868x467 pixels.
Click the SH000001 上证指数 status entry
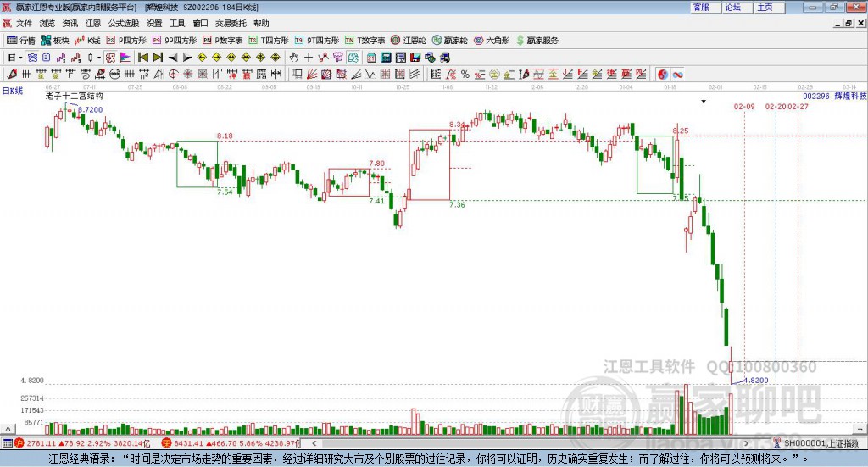pos(821,443)
